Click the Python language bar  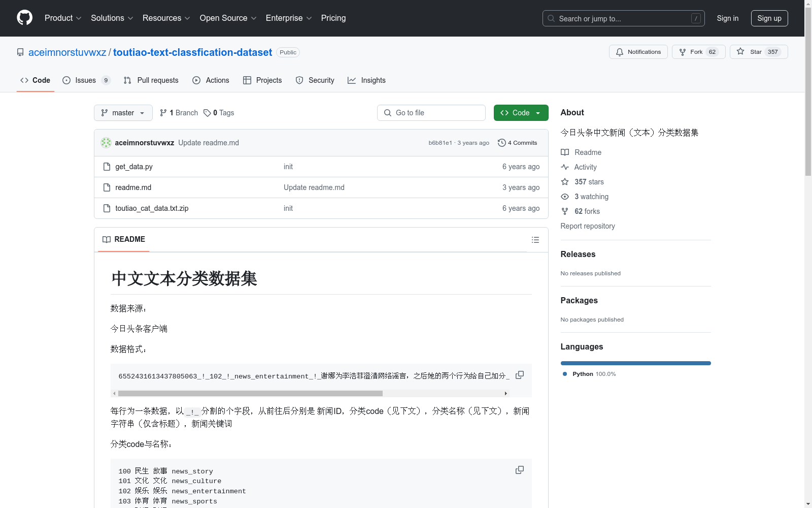[635, 363]
